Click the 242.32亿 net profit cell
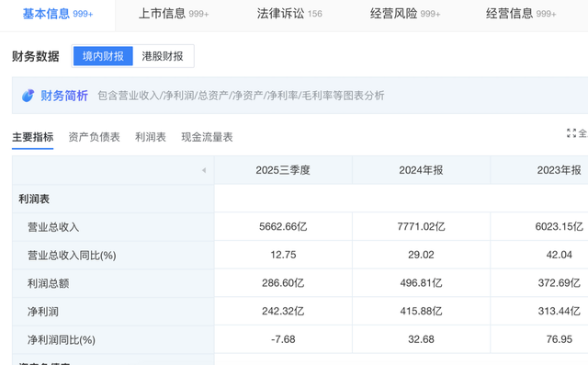Screen dimensions: 588x365 [283, 311]
